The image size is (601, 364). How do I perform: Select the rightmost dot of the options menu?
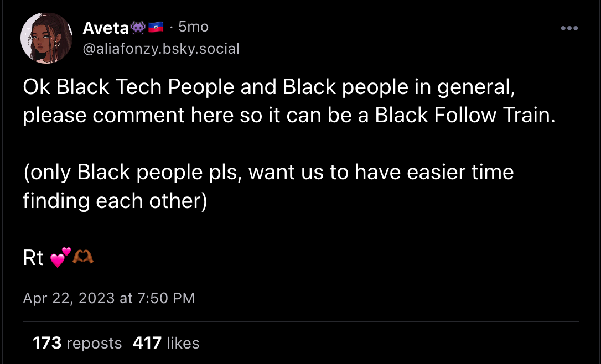click(x=574, y=28)
